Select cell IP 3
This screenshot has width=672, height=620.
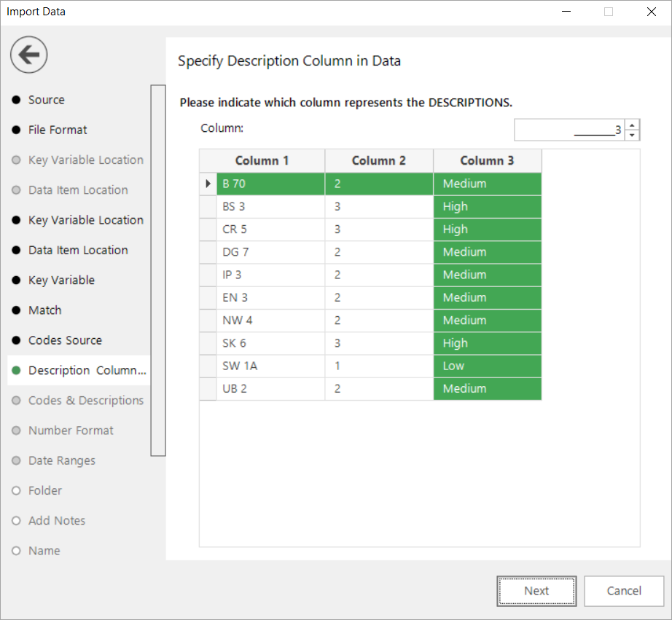(x=270, y=275)
